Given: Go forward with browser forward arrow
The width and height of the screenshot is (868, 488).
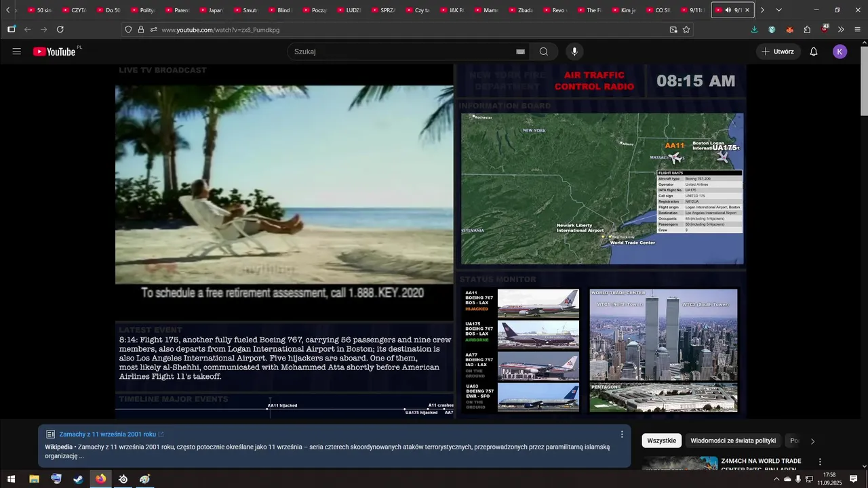Looking at the screenshot, I should (x=44, y=30).
